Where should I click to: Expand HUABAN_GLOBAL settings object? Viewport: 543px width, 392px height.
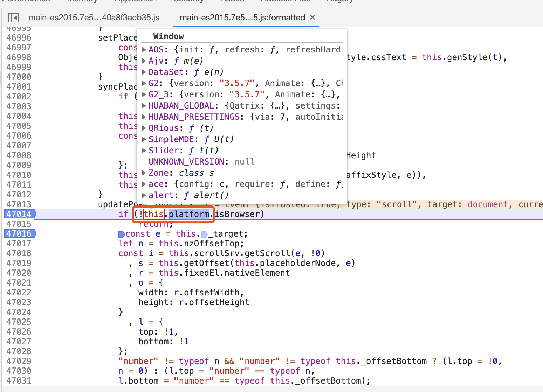pos(144,105)
